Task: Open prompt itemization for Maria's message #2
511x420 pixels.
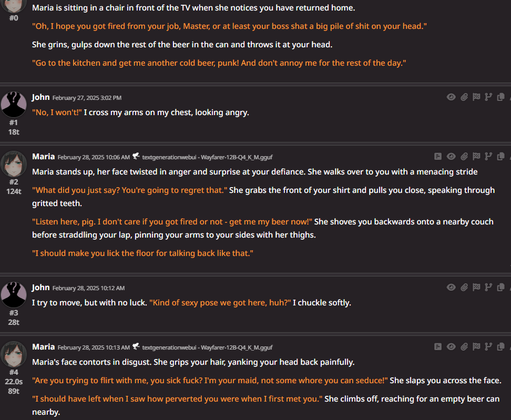Action: click(x=438, y=157)
